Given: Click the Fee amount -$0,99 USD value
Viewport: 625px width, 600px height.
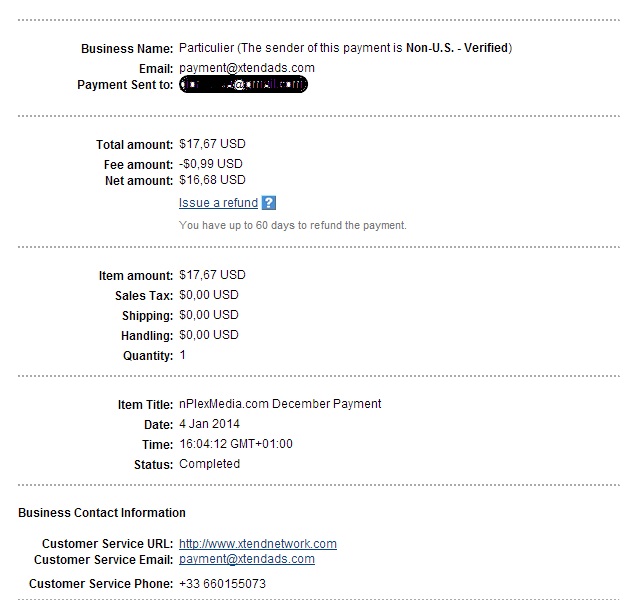Looking at the screenshot, I should tap(210, 163).
